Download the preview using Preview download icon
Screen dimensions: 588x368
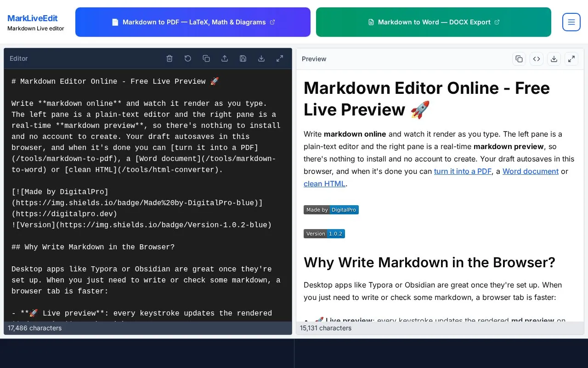pos(554,59)
